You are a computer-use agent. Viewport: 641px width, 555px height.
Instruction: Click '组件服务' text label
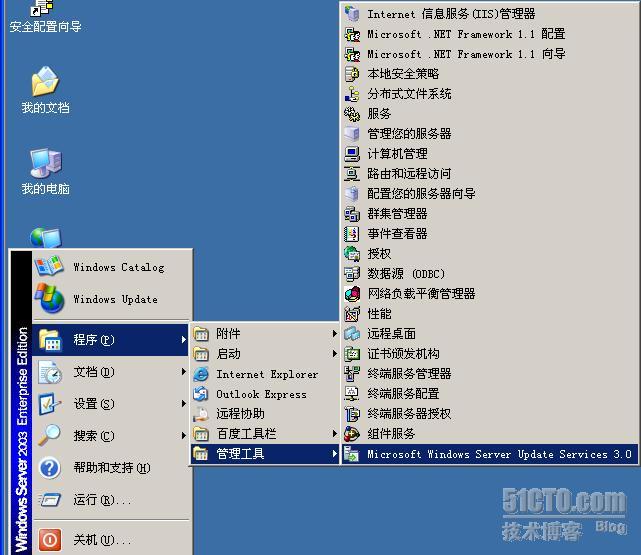point(392,434)
